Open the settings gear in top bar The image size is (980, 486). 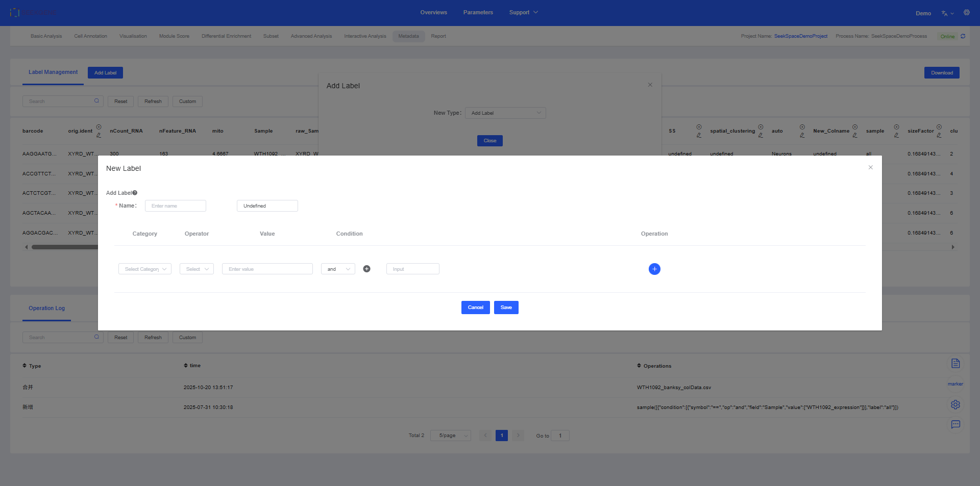pos(966,13)
